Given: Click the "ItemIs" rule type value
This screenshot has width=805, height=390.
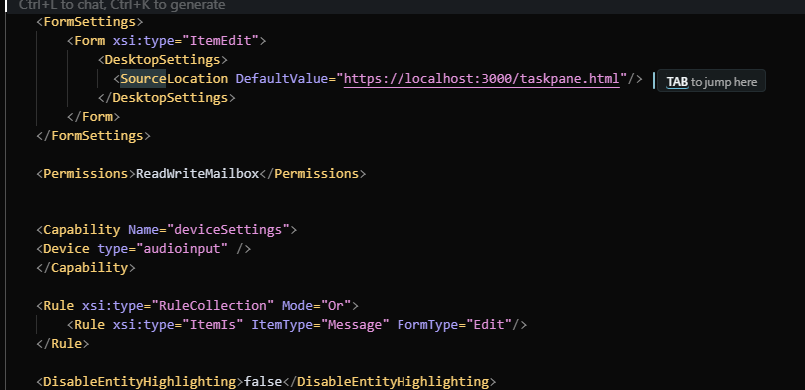Looking at the screenshot, I should pos(213,324).
